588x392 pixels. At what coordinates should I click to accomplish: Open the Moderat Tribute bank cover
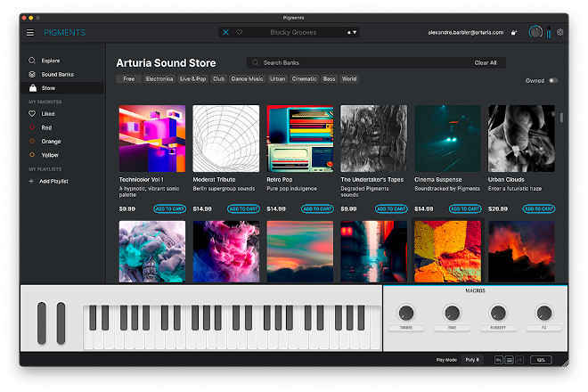[226, 138]
